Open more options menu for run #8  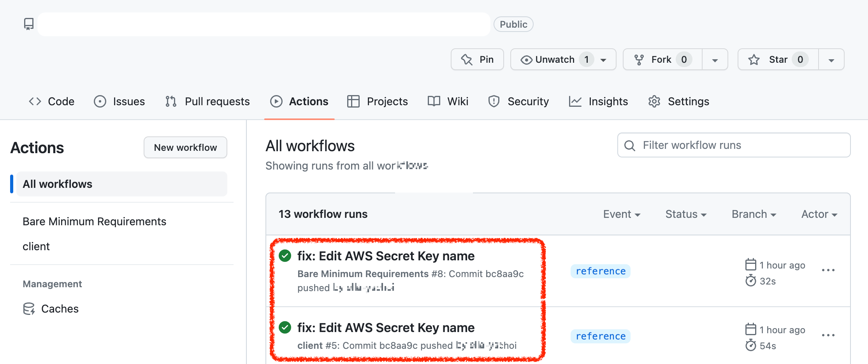828,270
